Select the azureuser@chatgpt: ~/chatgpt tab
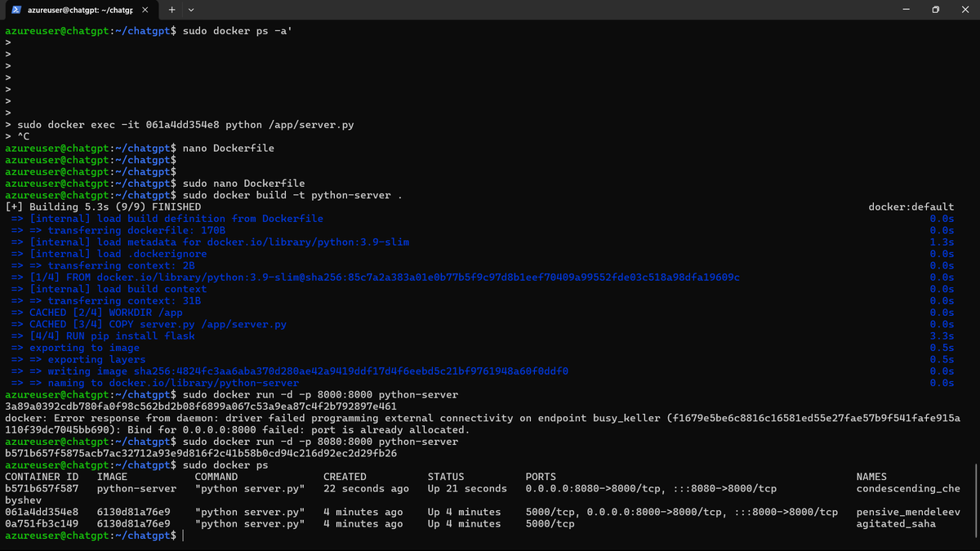980x551 pixels. [80, 10]
